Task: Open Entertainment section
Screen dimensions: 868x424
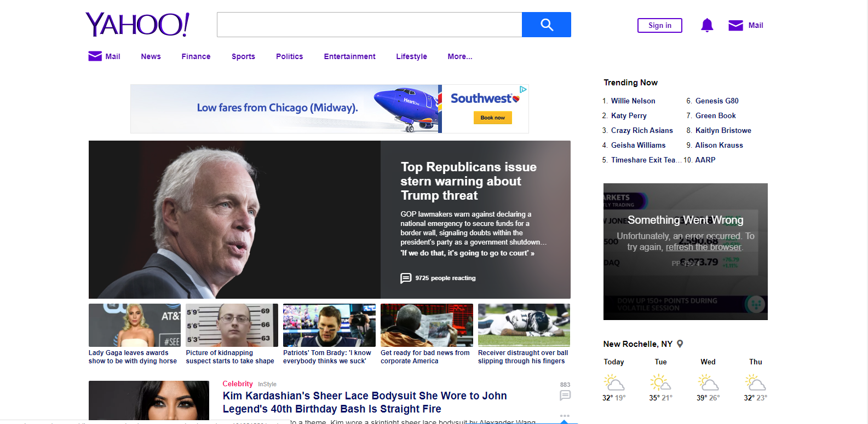Action: (349, 56)
